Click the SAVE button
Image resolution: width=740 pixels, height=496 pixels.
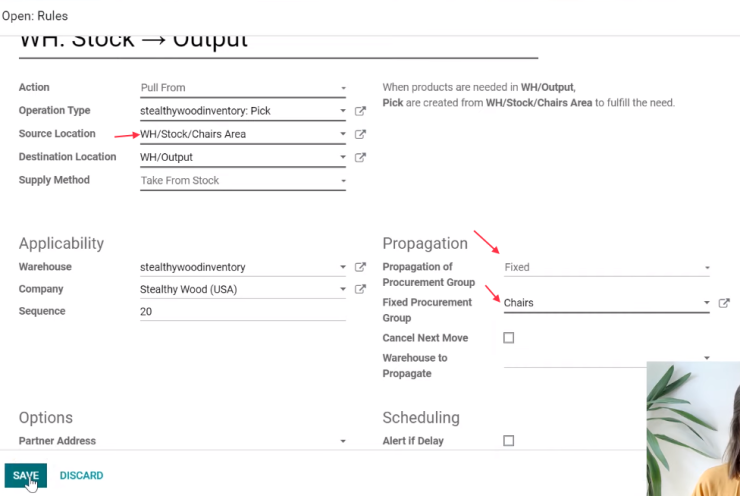(x=26, y=476)
